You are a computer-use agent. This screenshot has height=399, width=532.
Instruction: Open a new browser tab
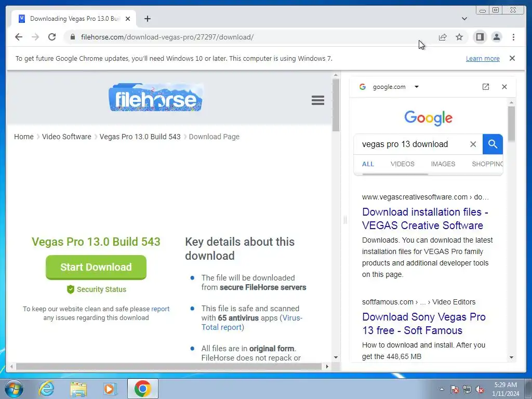[x=147, y=19]
